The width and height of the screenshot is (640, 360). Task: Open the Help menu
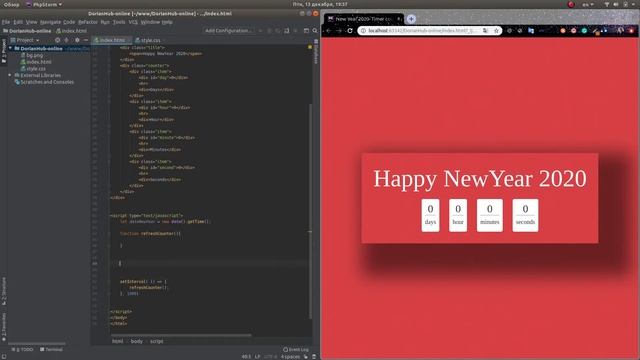point(167,22)
